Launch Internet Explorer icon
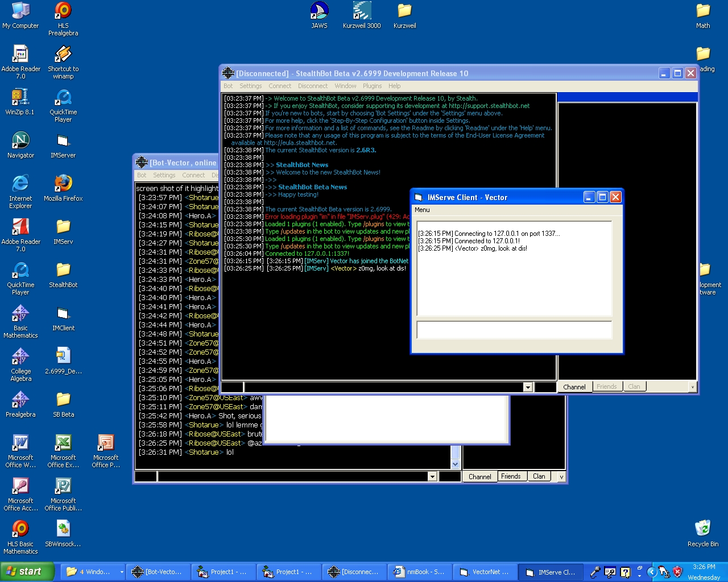Screen dimensions: 728x582 point(20,192)
